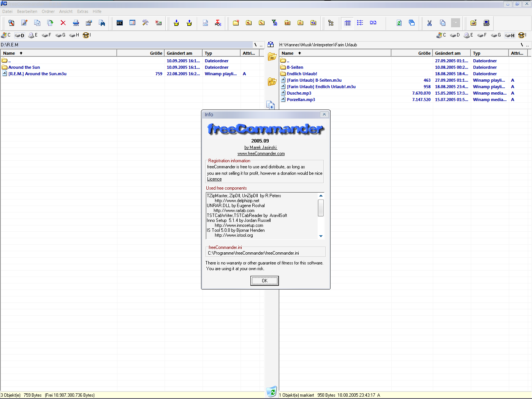
Task: Click the starred favorite folder icon in middle strip
Action: [272, 81]
